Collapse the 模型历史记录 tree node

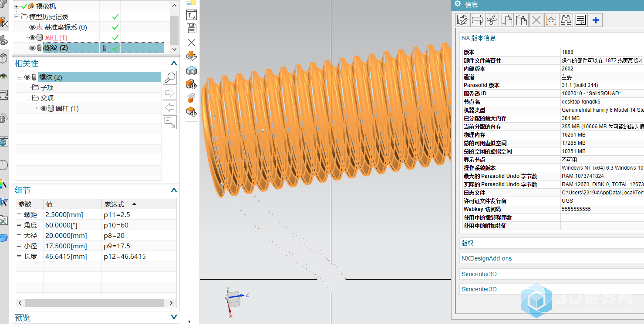coord(17,17)
